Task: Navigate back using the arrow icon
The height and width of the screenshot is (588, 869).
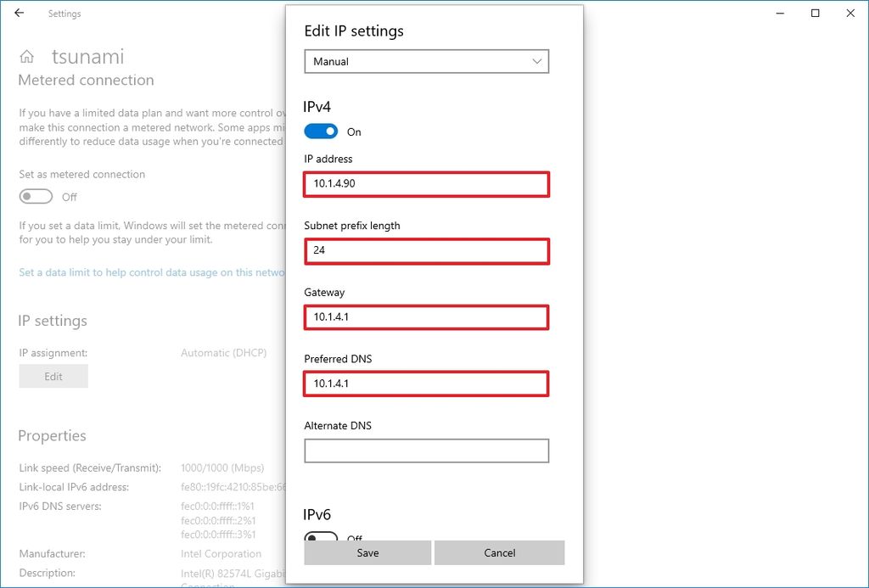Action: (x=18, y=13)
